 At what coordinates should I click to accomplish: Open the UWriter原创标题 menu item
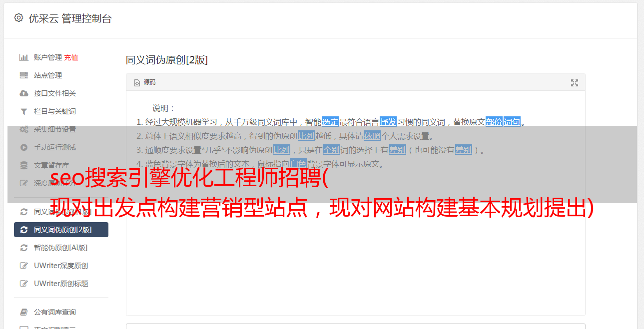pyautogui.click(x=61, y=284)
